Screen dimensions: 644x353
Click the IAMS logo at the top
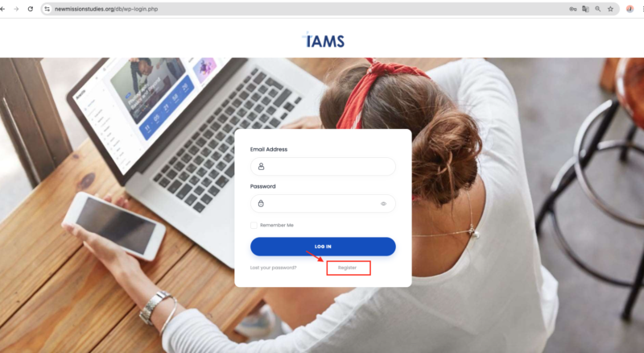pos(324,39)
